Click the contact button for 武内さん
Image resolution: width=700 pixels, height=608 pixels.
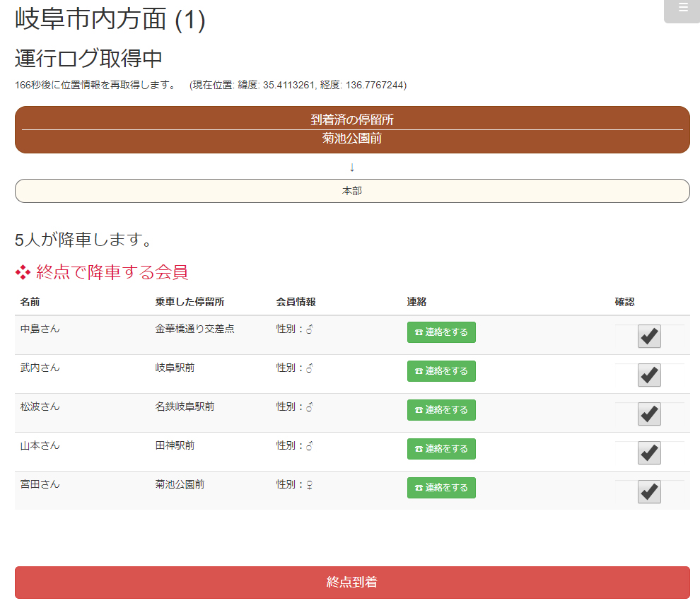441,371
